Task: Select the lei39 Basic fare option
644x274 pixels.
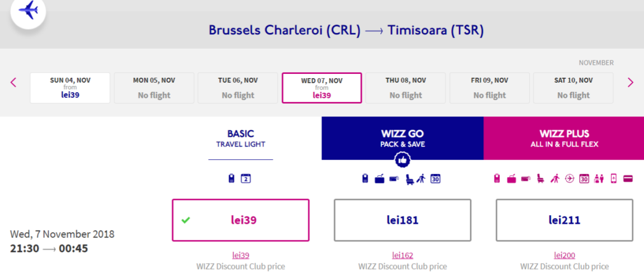Action: pyautogui.click(x=240, y=220)
